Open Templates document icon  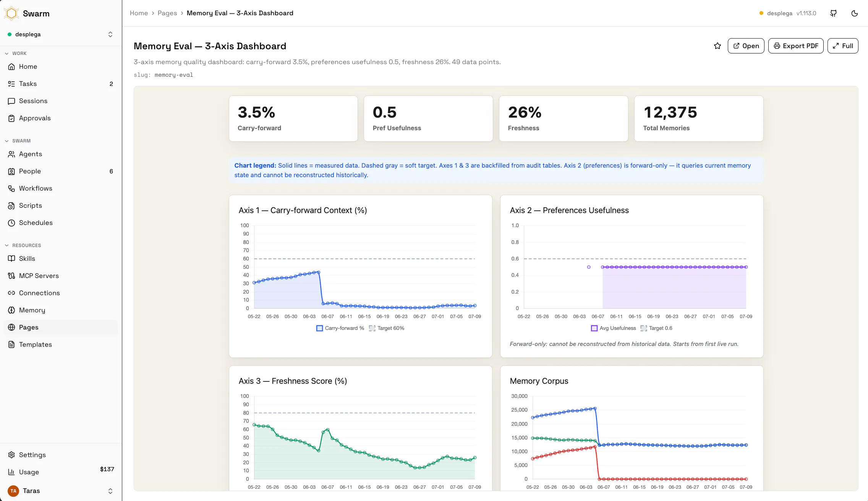(11, 344)
